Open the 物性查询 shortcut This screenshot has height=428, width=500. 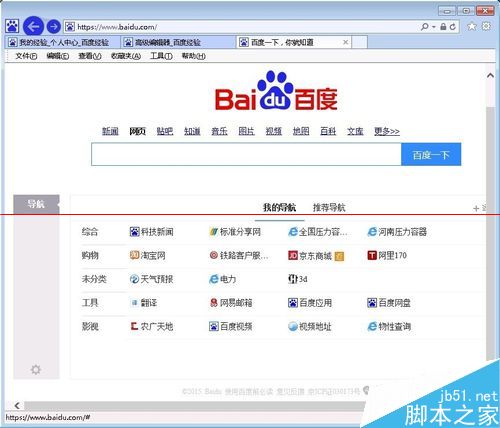[389, 326]
